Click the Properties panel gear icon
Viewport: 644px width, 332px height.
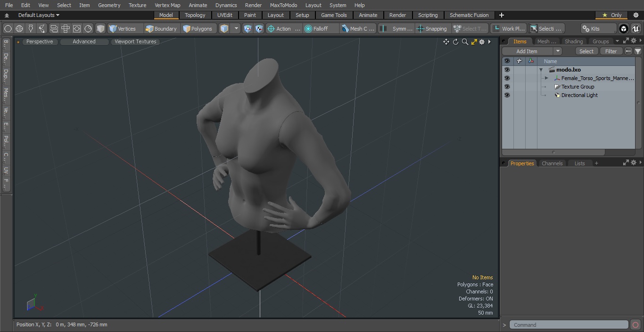tap(634, 162)
